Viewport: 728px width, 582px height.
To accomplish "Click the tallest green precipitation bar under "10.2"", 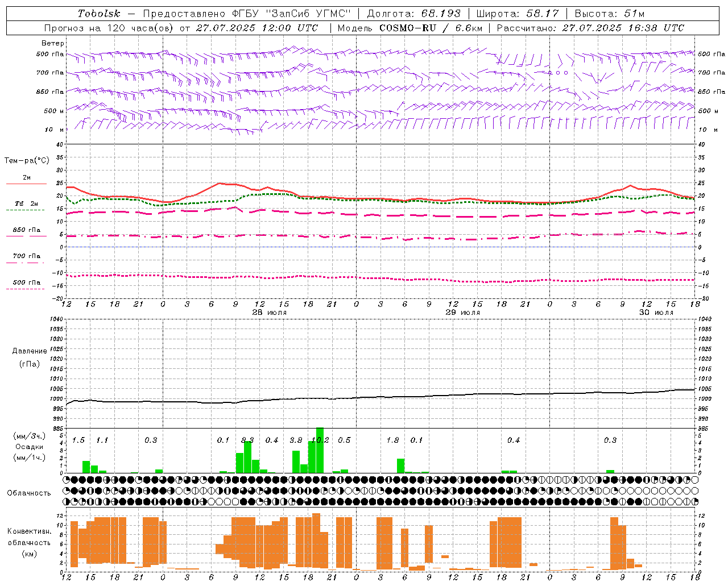I will (320, 450).
